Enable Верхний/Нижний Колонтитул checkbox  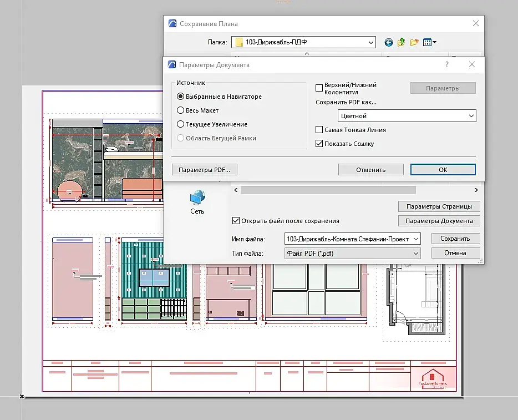(x=319, y=88)
